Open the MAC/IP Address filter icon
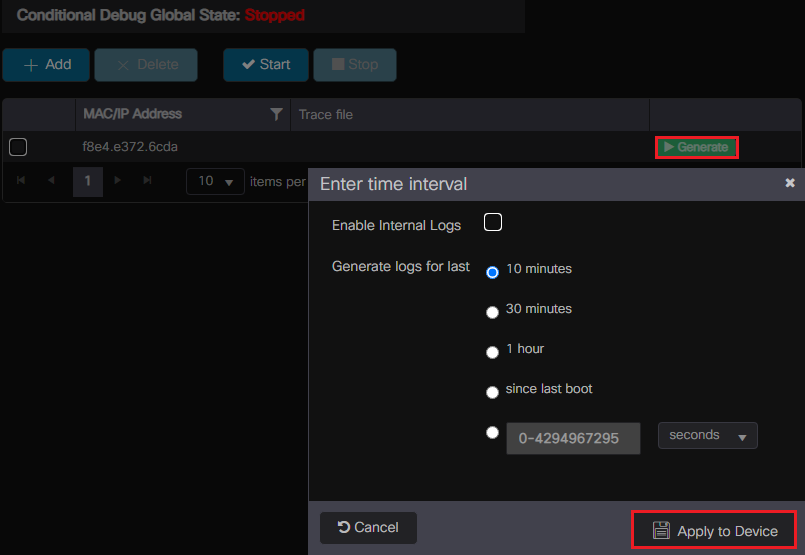 coord(277,115)
